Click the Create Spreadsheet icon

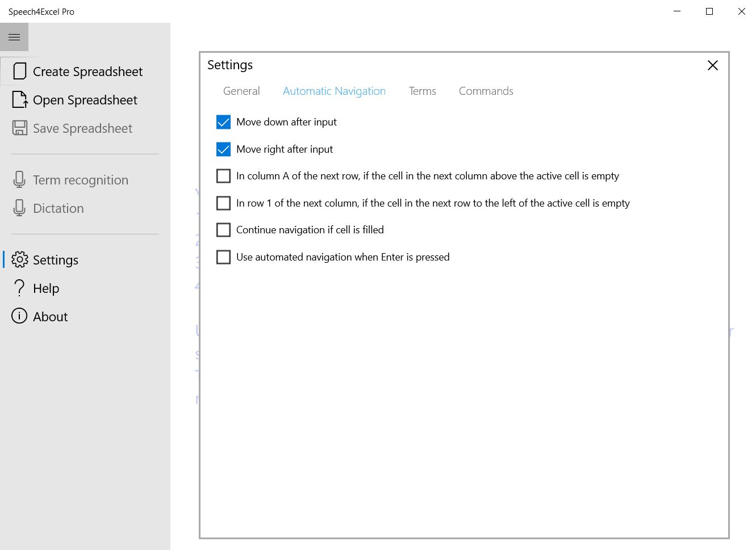19,72
